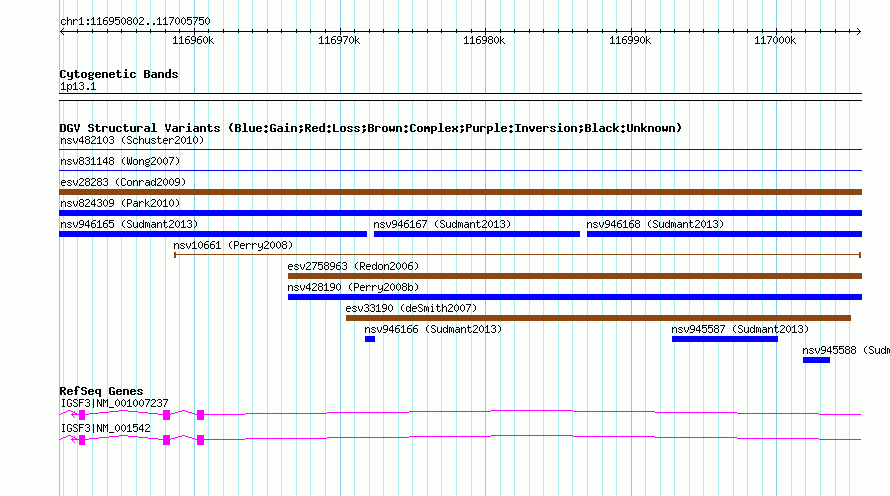Click the brown esv33190 variant bar
The image size is (890, 496).
click(598, 318)
